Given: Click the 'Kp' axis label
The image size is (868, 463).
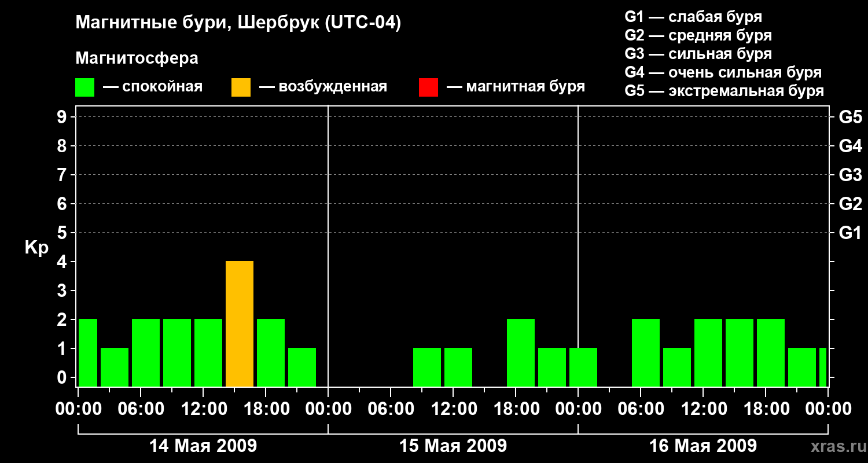Looking at the screenshot, I should [36, 248].
